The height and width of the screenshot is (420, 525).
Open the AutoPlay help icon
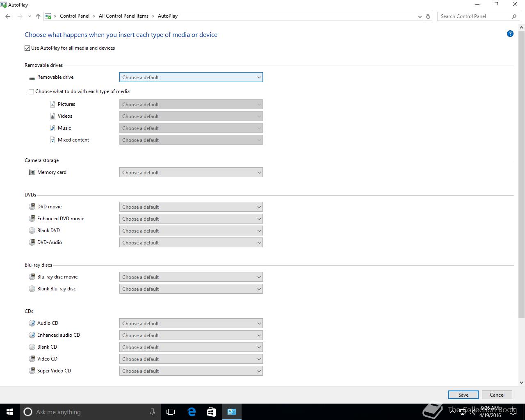[510, 34]
